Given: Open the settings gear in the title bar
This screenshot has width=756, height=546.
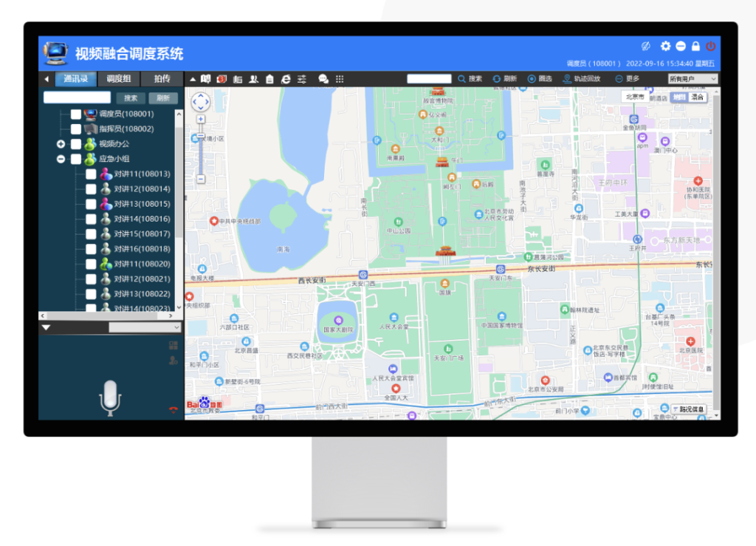Looking at the screenshot, I should tap(664, 46).
